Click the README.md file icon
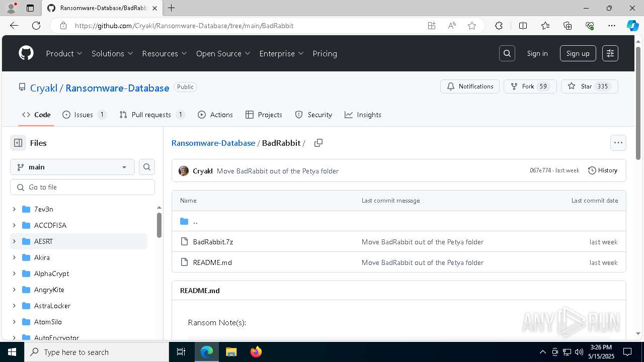Viewport: 644px width, 362px height. [184, 262]
